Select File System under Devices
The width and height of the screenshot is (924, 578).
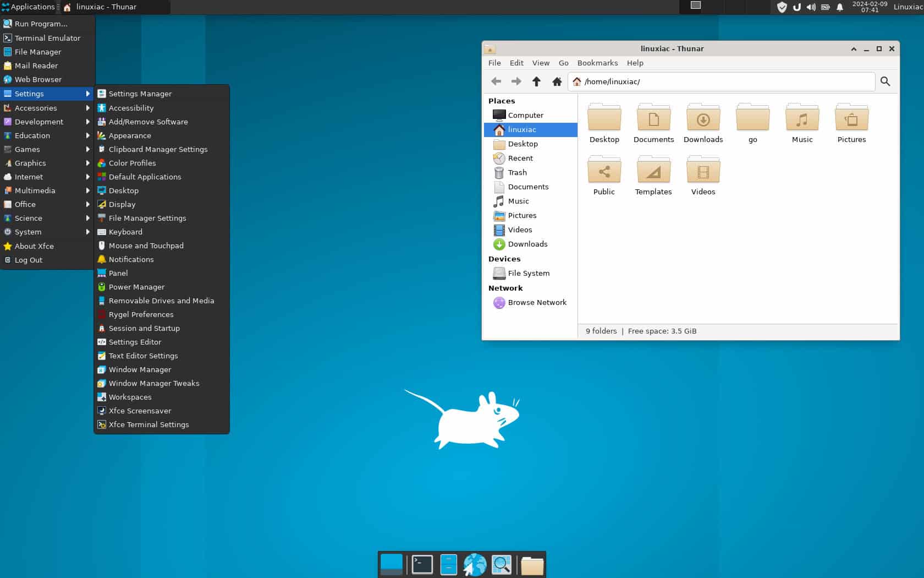pos(529,273)
